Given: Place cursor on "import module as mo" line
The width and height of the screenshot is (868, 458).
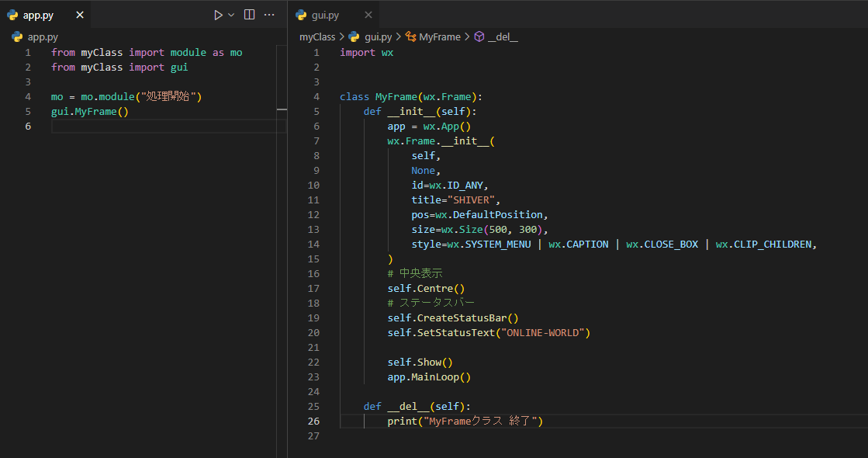Looking at the screenshot, I should pyautogui.click(x=147, y=53).
